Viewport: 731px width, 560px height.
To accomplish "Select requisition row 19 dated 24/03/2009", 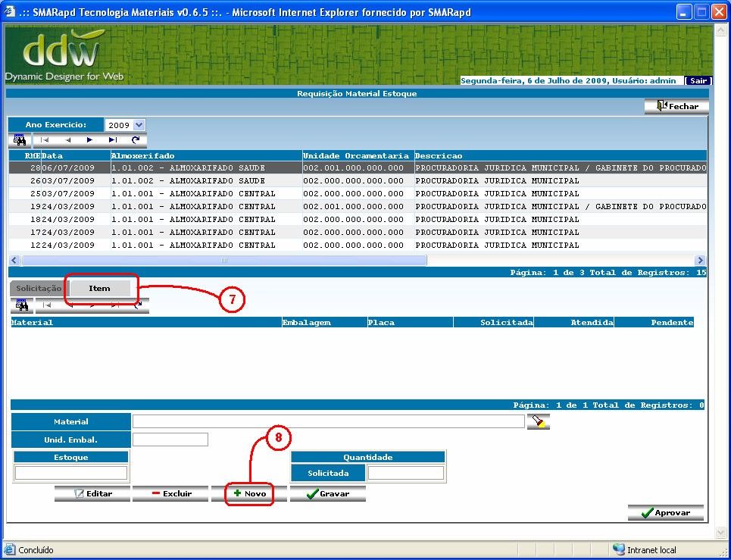I will click(x=358, y=206).
